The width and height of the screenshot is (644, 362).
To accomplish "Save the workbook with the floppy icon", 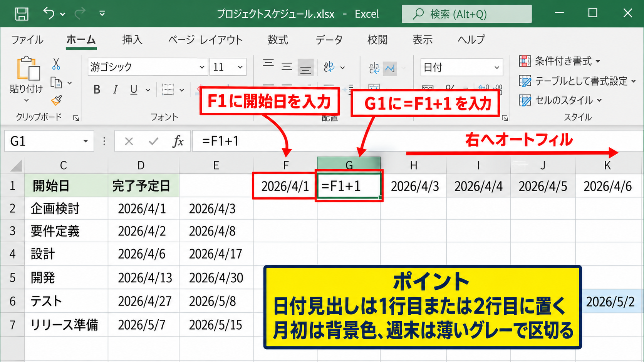I will [22, 14].
